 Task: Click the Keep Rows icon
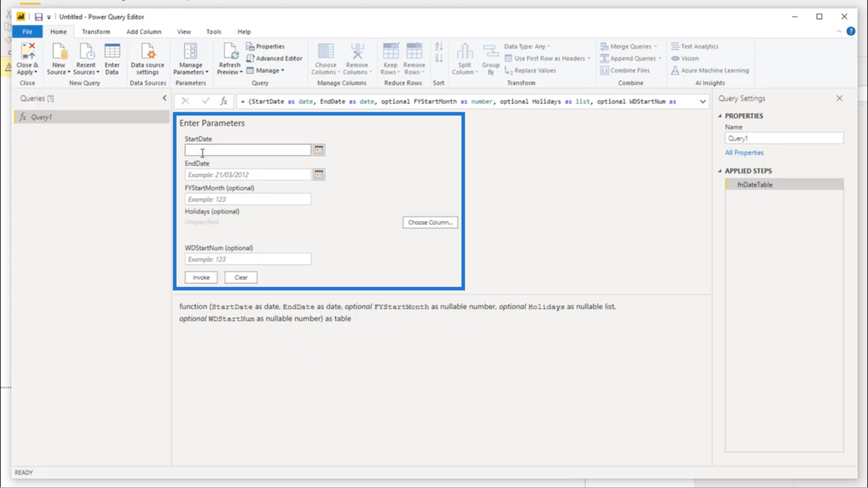(x=391, y=52)
